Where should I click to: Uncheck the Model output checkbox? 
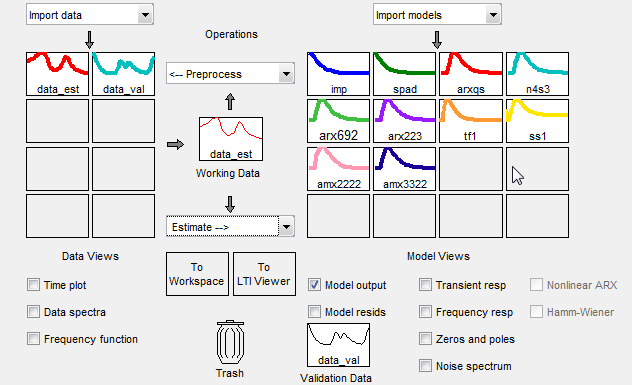[x=314, y=285]
